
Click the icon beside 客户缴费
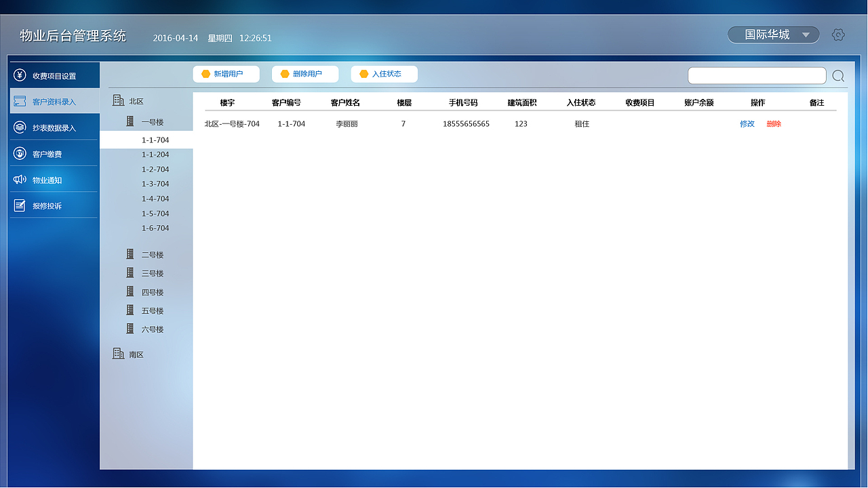point(20,154)
